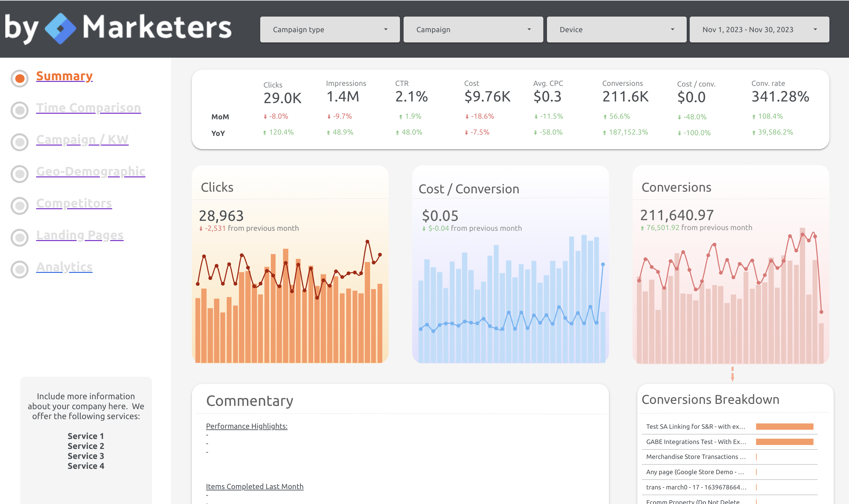This screenshot has height=504, width=849.
Task: Open the Summary page link
Action: [x=64, y=76]
